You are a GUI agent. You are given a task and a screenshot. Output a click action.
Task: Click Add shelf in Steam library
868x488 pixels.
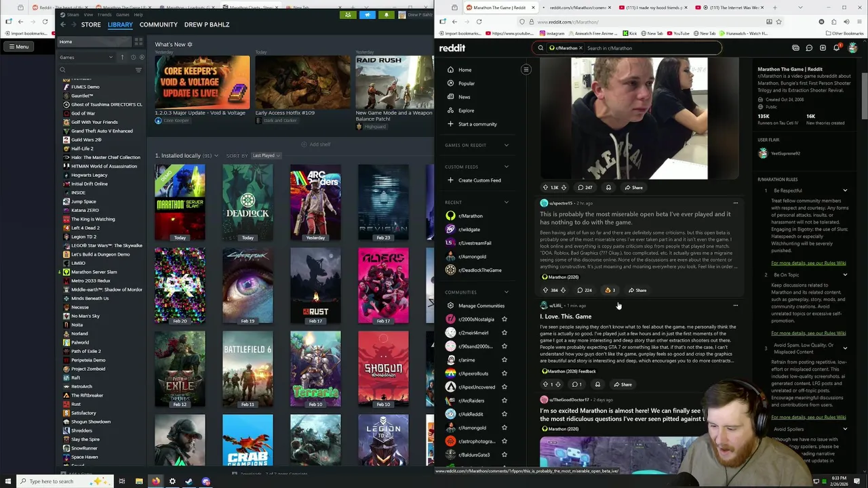click(x=315, y=144)
